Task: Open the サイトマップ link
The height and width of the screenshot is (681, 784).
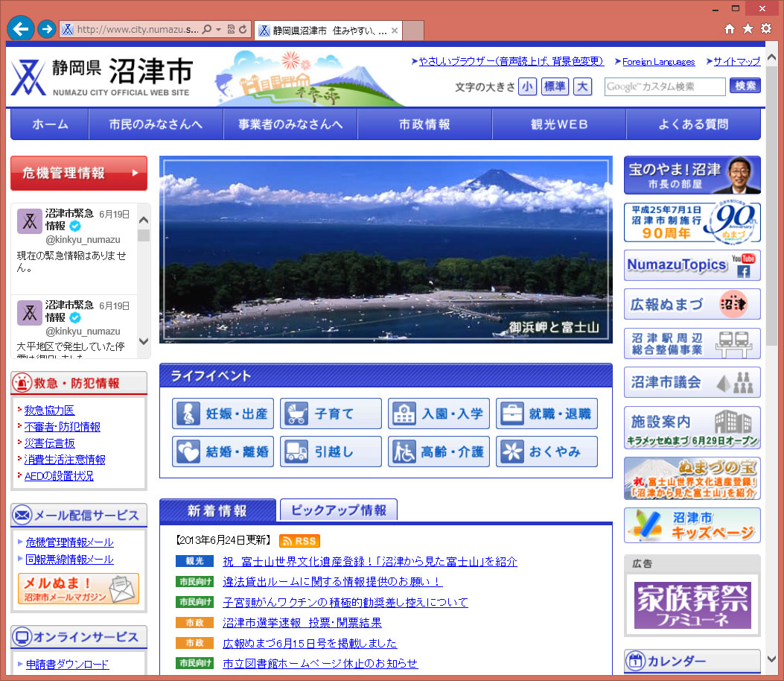Action: 737,62
